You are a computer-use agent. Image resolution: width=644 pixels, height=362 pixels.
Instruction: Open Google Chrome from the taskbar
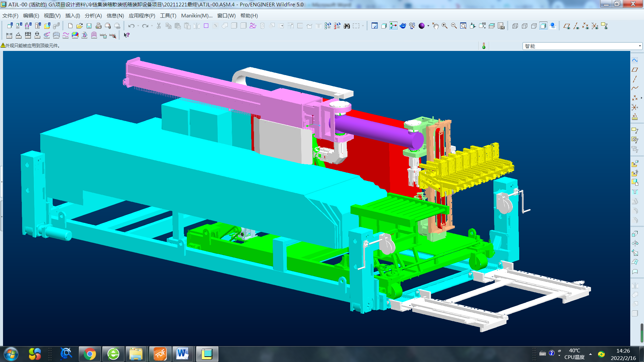90,354
